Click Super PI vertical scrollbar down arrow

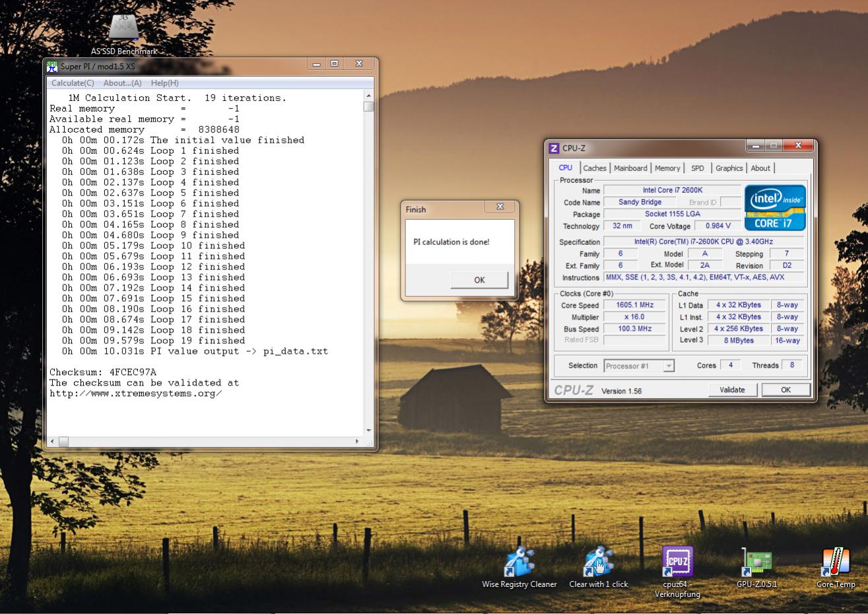click(368, 430)
